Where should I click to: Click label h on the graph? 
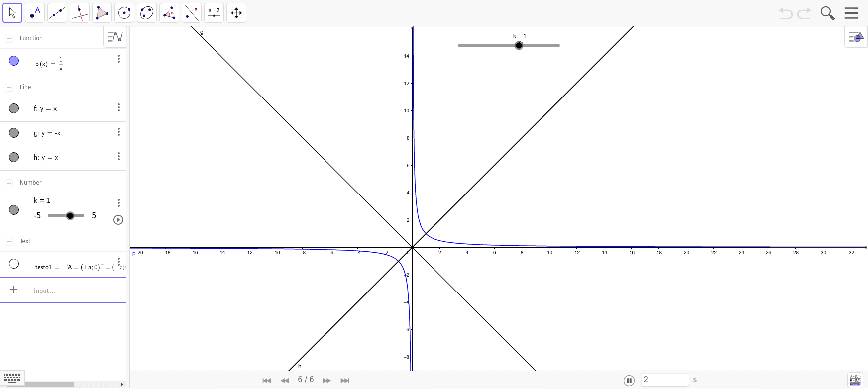click(x=300, y=366)
